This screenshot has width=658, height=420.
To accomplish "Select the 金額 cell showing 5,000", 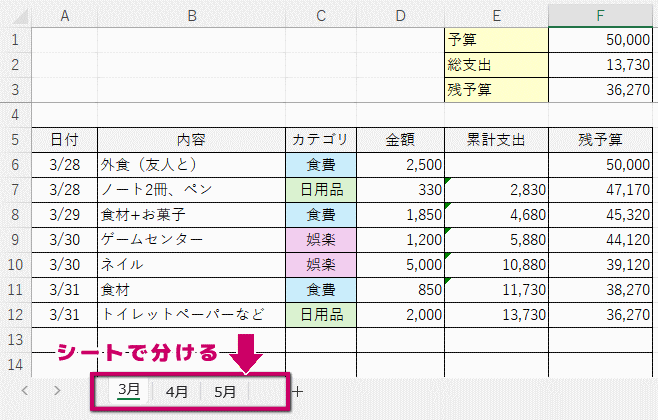I will click(x=400, y=265).
